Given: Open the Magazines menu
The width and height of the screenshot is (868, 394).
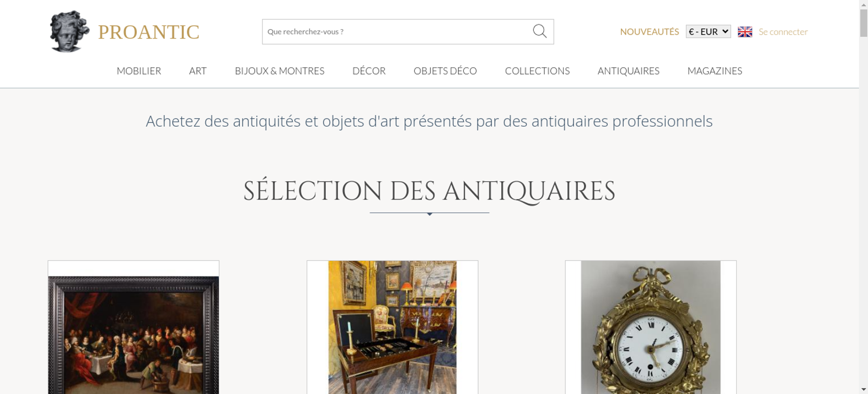Looking at the screenshot, I should click(715, 71).
